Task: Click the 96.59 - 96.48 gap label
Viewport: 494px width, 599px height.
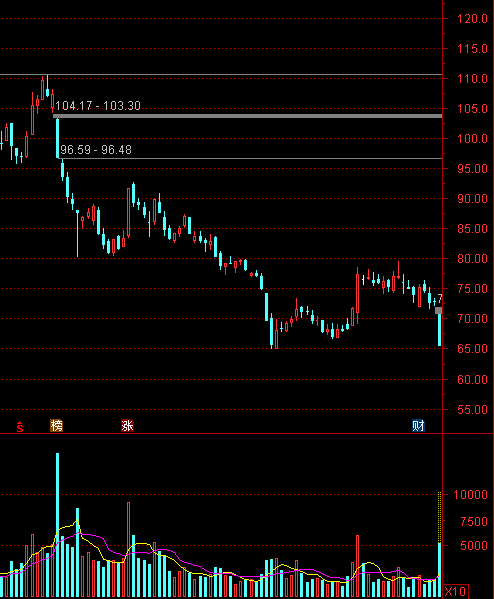Action: pyautogui.click(x=96, y=150)
